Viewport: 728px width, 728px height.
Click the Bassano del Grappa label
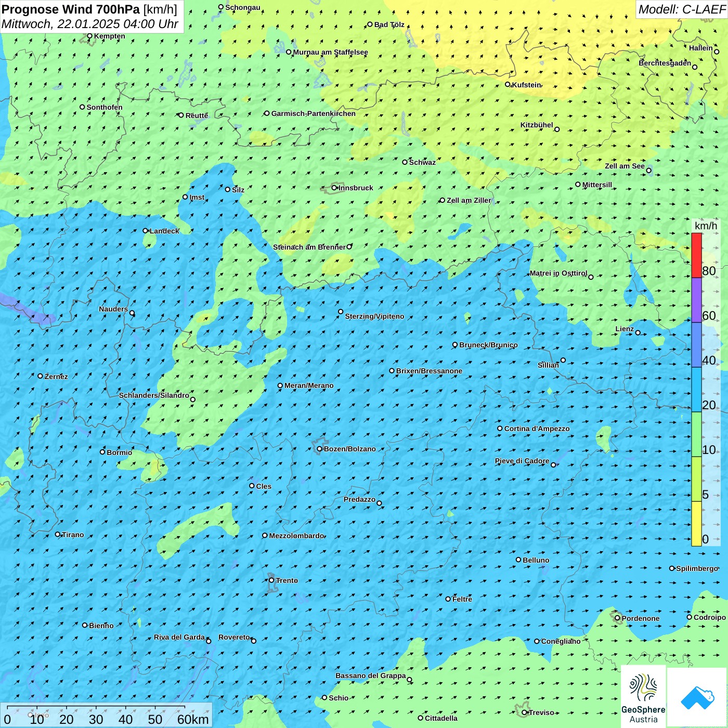[x=370, y=675]
